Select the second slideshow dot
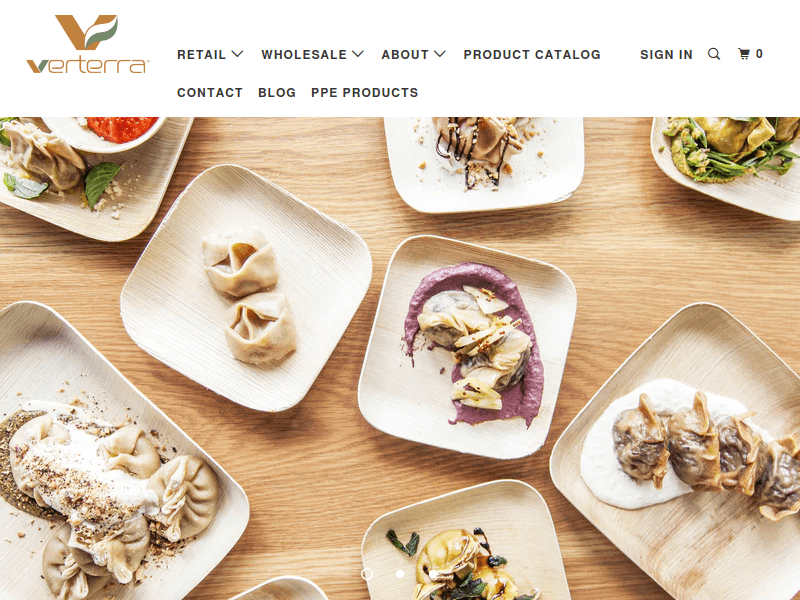Viewport: 800px width, 600px height. pos(400,574)
